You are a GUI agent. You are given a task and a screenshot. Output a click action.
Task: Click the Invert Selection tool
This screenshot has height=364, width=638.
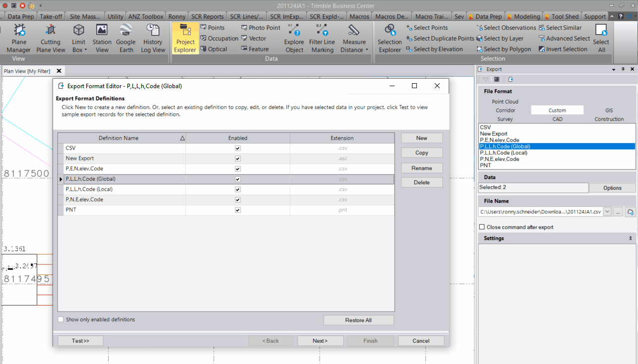tap(563, 49)
